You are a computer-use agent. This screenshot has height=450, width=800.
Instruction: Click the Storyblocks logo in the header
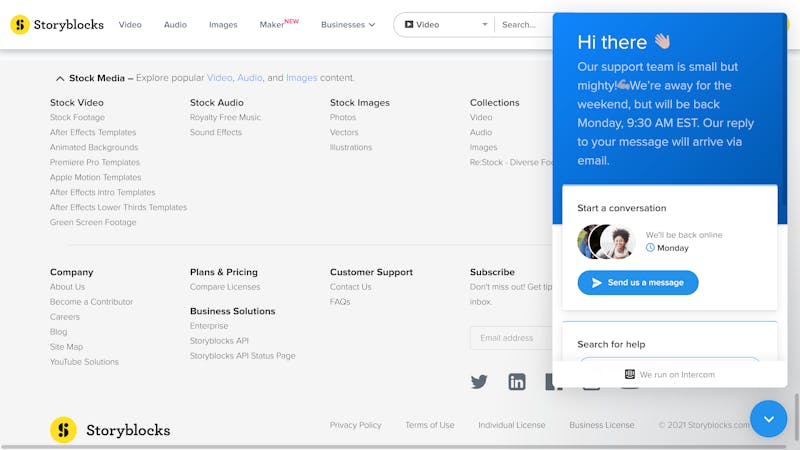click(x=57, y=24)
